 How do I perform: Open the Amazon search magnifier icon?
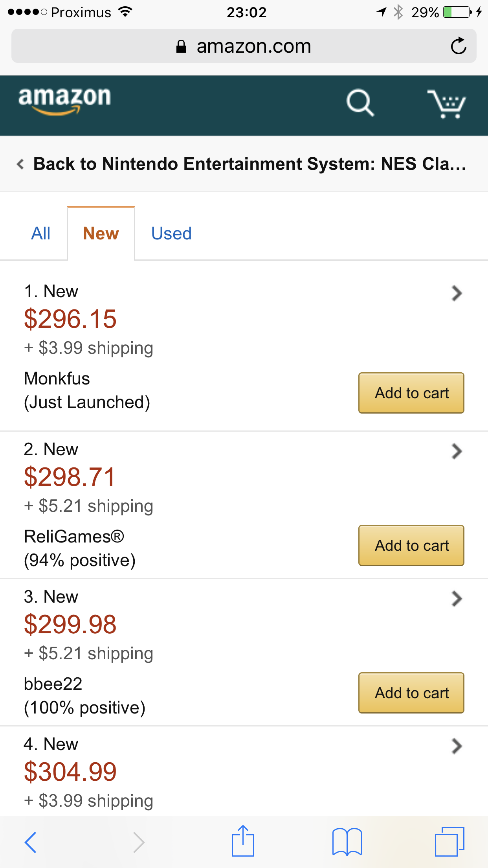click(x=360, y=103)
